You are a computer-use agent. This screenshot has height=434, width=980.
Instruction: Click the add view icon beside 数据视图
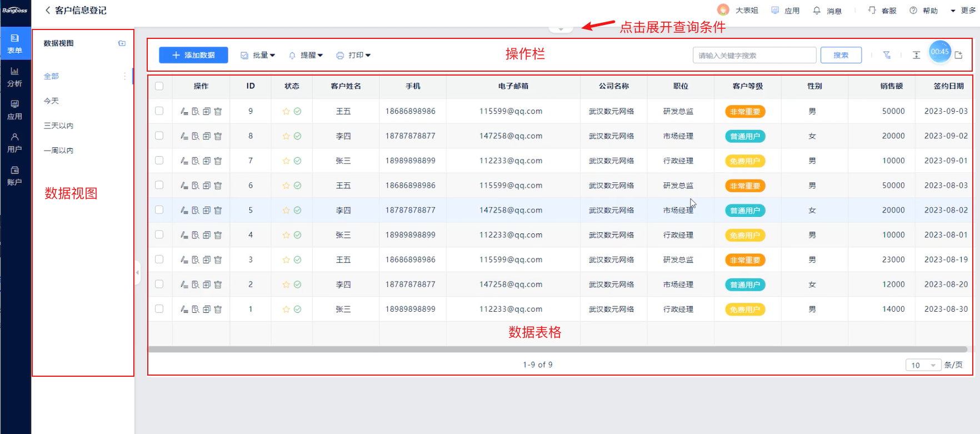pos(122,43)
